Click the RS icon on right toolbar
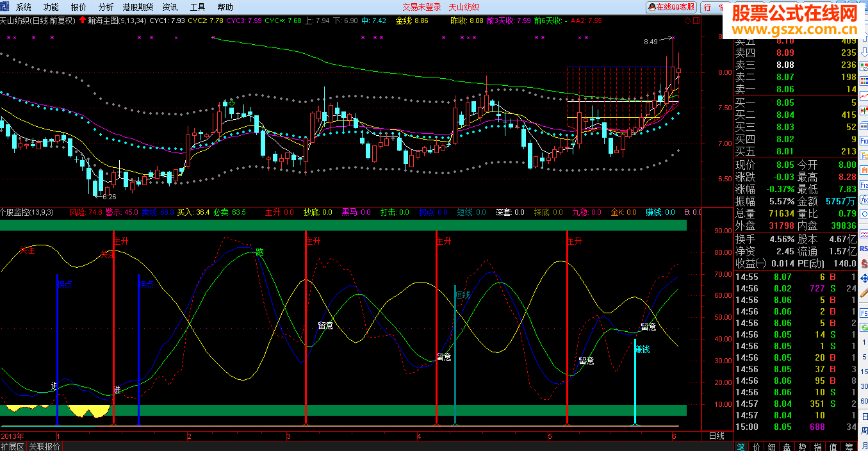This screenshot has height=451, width=868. (864, 248)
